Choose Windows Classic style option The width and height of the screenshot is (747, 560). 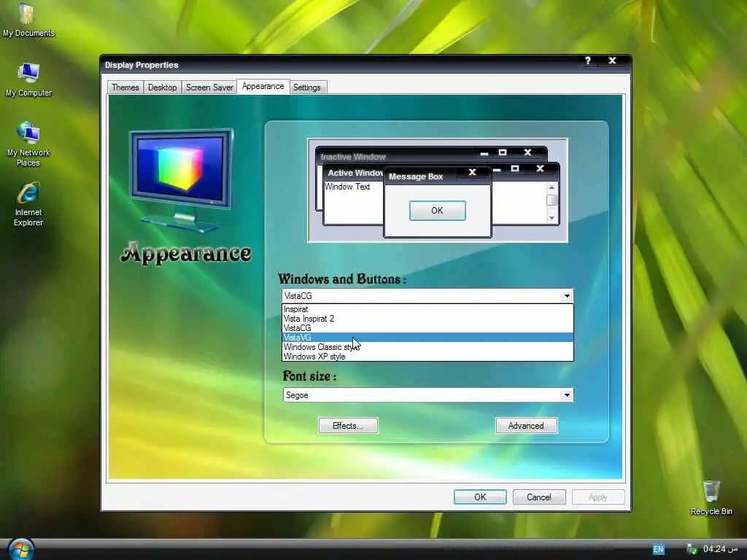pos(427,347)
